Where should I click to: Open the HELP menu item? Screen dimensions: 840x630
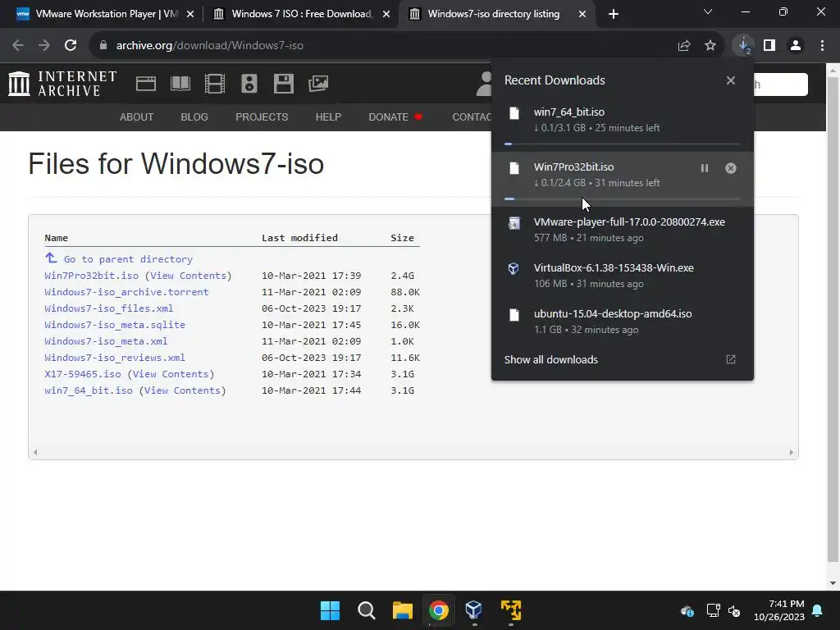[x=328, y=116]
